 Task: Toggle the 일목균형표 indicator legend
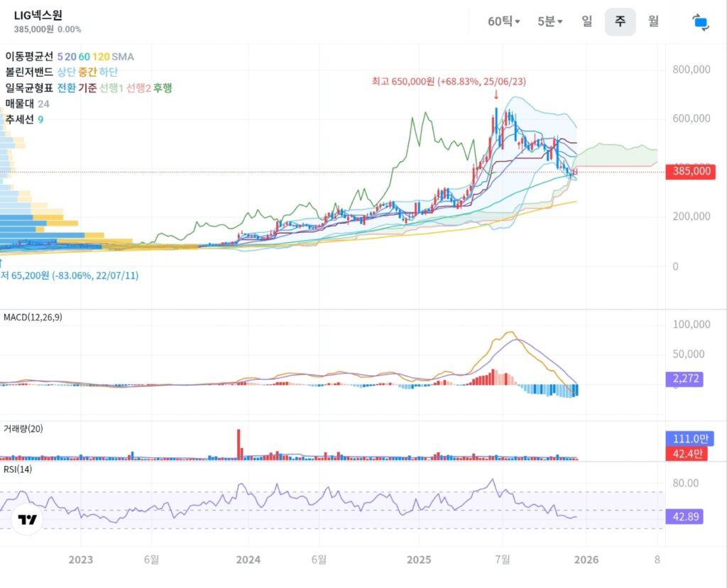tap(29, 87)
